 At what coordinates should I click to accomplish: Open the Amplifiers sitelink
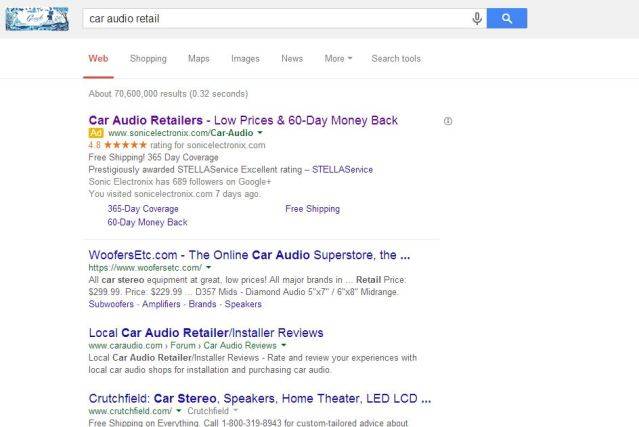[161, 304]
